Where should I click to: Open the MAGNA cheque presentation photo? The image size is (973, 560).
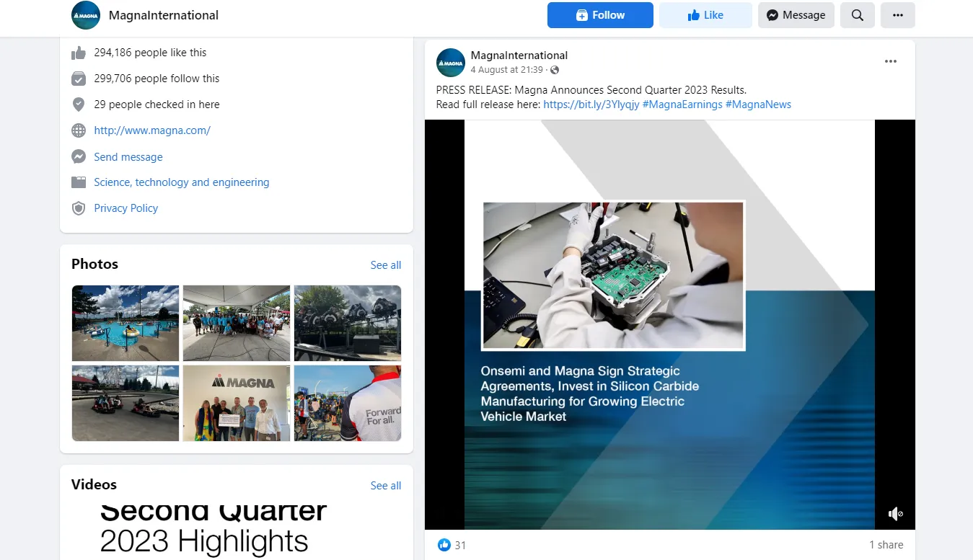point(237,403)
